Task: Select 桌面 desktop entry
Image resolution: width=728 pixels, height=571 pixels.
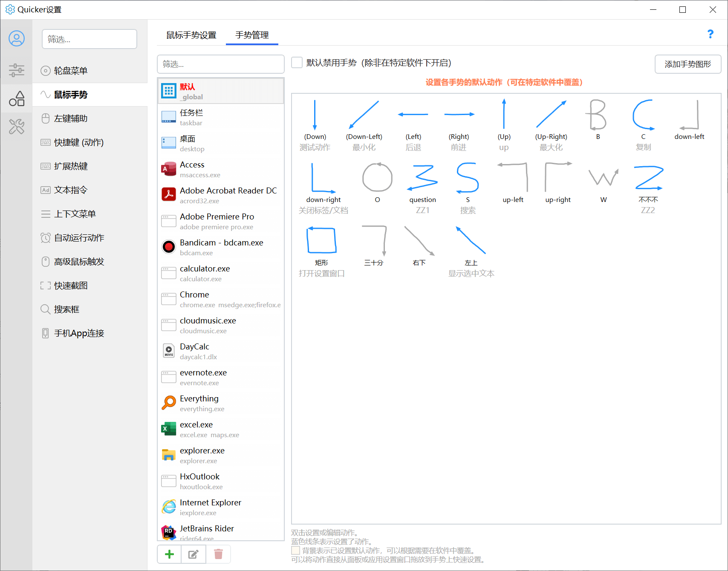Action: (220, 143)
